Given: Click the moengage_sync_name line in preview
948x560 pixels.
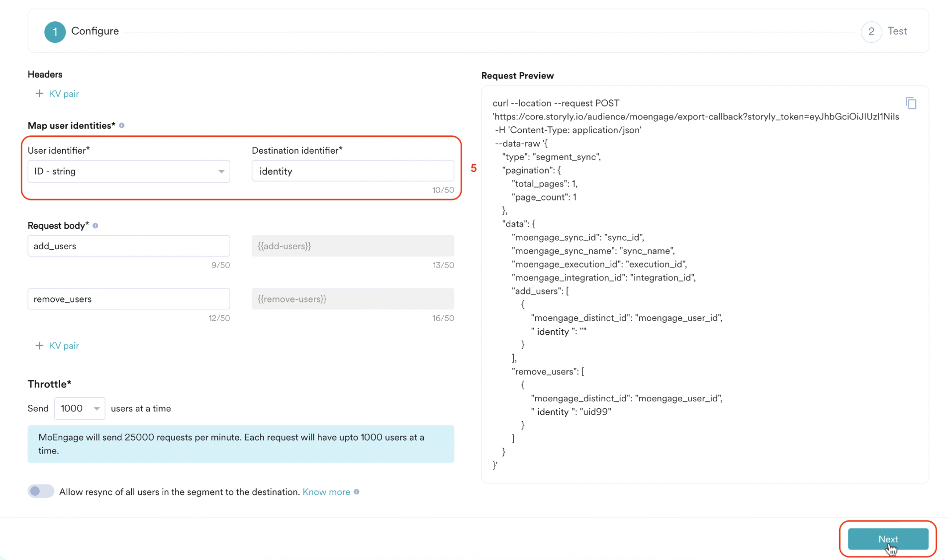Looking at the screenshot, I should pos(593,251).
